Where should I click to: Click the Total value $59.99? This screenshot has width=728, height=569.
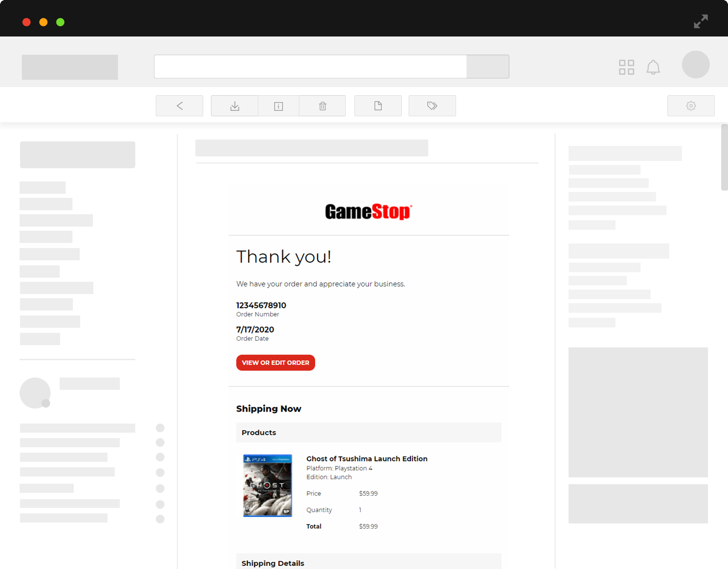click(368, 526)
